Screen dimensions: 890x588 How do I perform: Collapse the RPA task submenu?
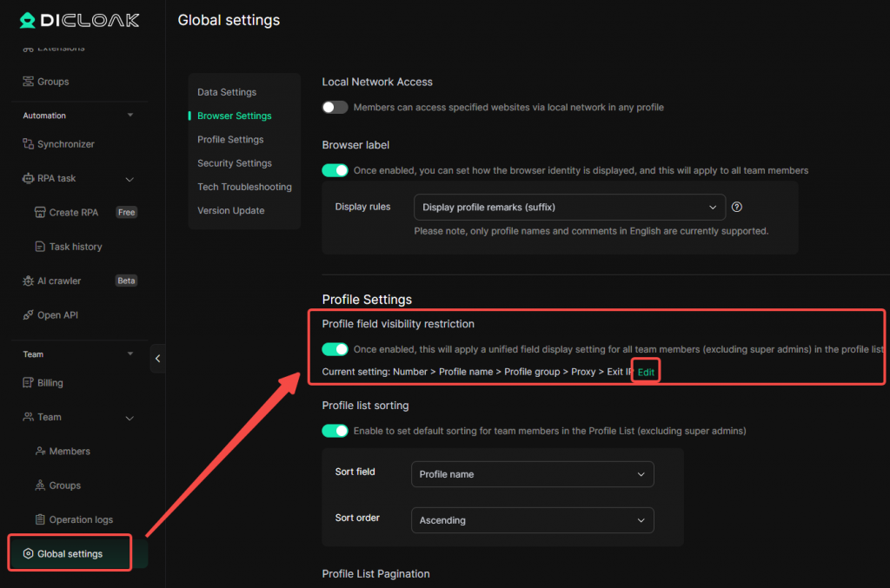[130, 179]
